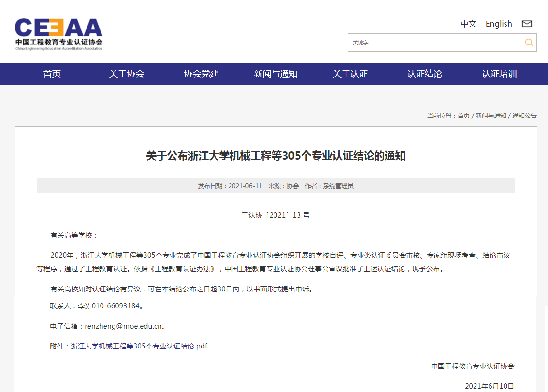The image size is (548, 392).
Task: Click the orange search magnifier icon
Action: [529, 43]
